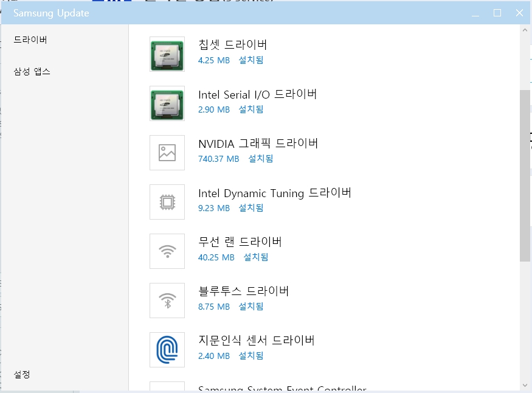This screenshot has width=532, height=393.
Task: Click 설치됨 status for 지문인식 센서 드라이버
Action: (251, 356)
